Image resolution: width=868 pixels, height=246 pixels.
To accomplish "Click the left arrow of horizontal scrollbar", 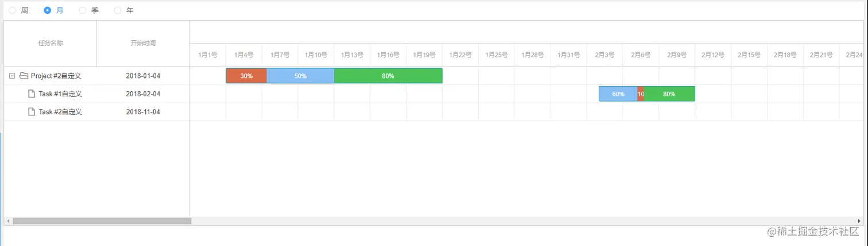I will (x=8, y=221).
